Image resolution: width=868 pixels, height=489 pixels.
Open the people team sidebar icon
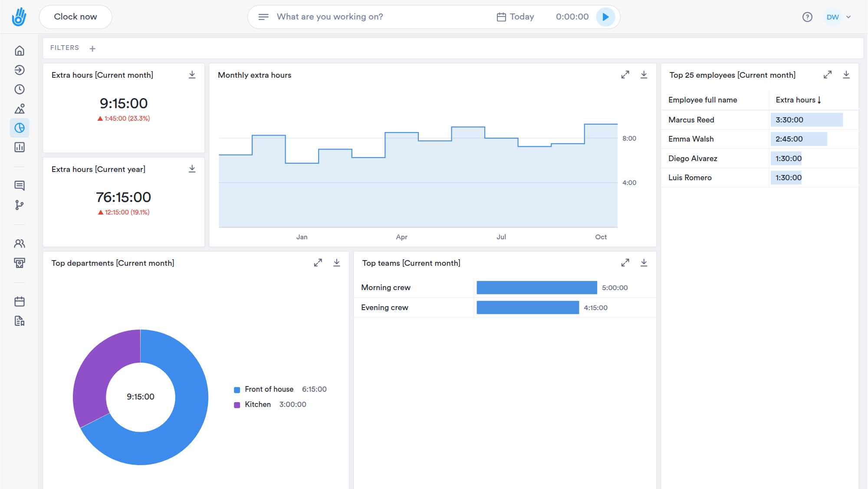tap(20, 244)
